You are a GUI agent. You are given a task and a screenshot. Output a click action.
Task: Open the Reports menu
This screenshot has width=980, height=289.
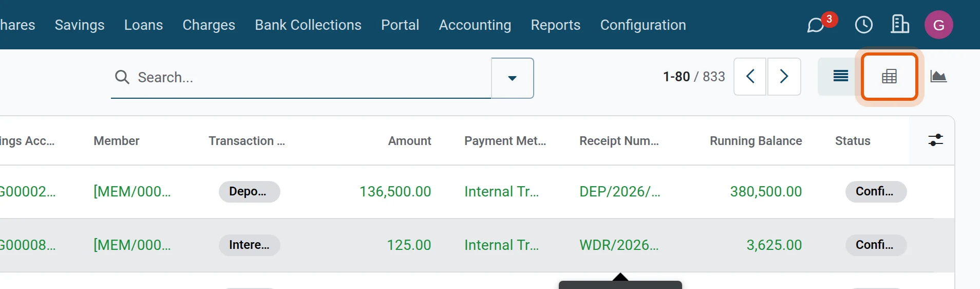tap(556, 25)
